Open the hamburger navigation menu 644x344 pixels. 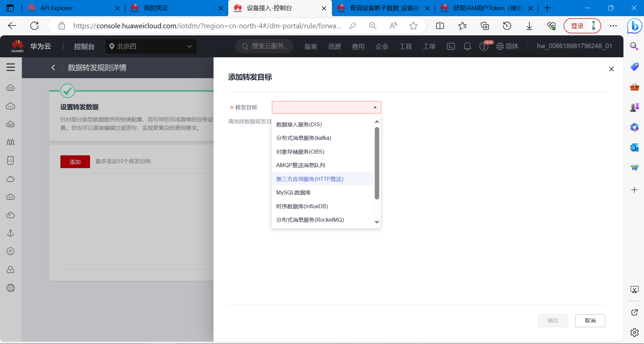point(11,67)
